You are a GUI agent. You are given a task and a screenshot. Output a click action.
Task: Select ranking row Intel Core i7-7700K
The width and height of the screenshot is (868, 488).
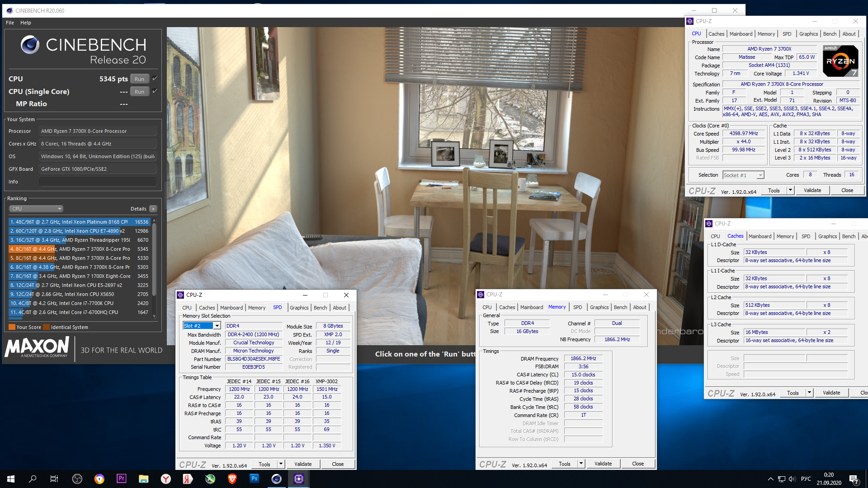[x=80, y=303]
